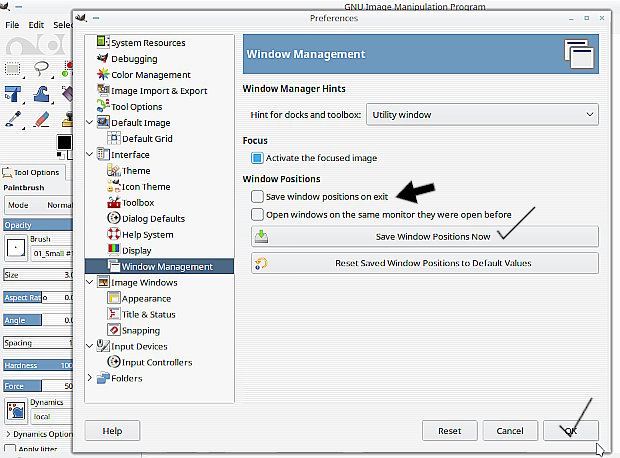Confirm preferences with OK button
Viewport: 620px width, 458px height.
pyautogui.click(x=571, y=430)
